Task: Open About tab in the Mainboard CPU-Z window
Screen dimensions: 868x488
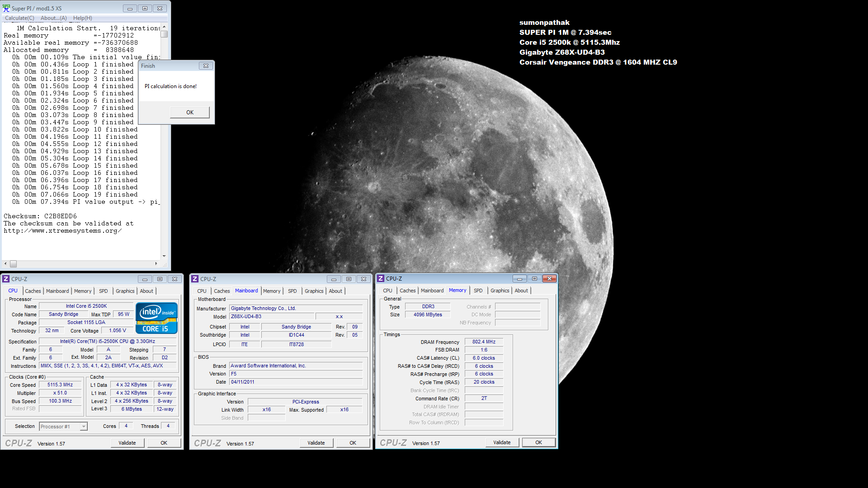Action: [335, 291]
